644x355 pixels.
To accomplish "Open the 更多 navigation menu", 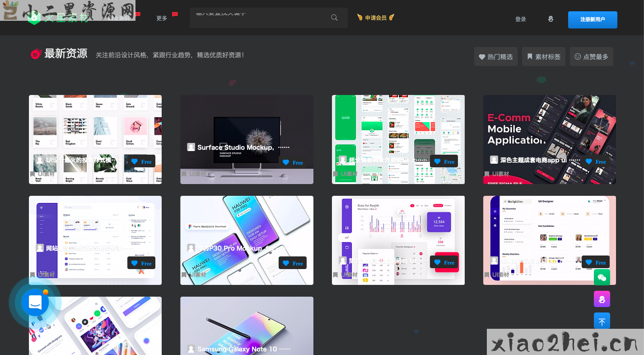I will [162, 19].
